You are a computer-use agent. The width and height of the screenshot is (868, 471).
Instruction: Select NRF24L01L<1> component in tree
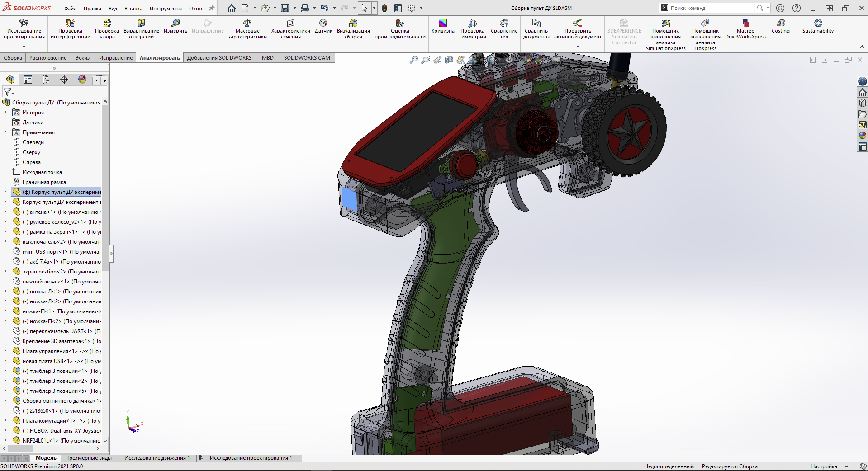click(x=62, y=441)
